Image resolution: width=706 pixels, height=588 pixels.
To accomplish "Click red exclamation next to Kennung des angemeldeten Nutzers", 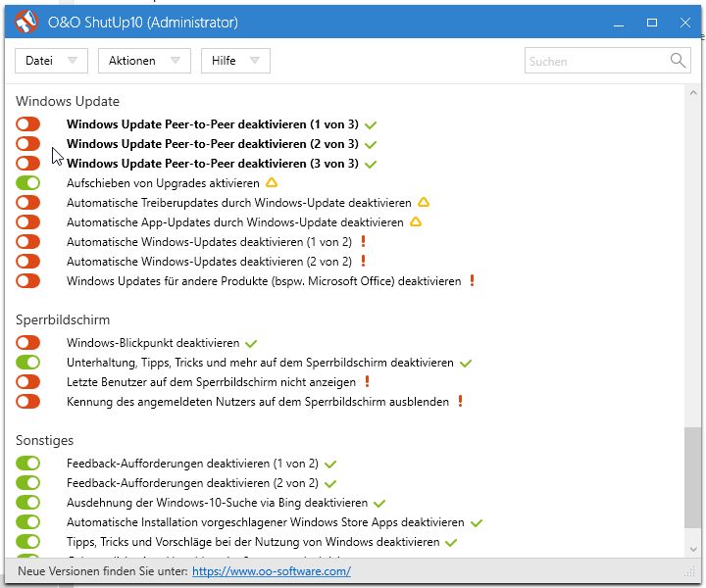I will [460, 401].
